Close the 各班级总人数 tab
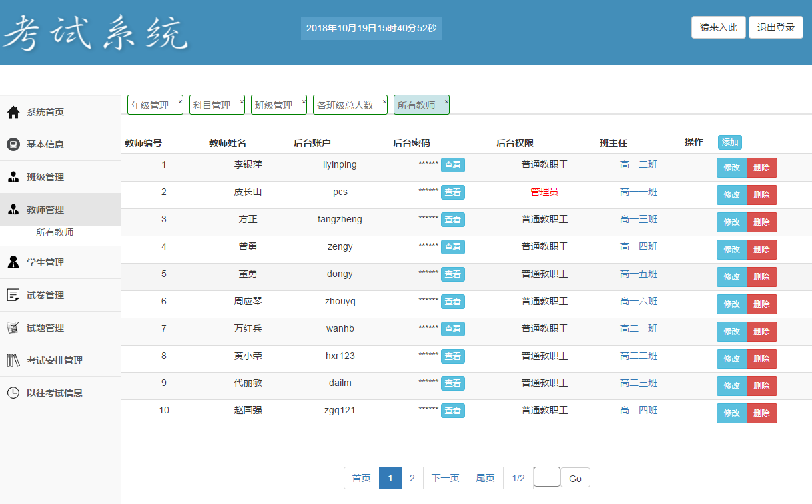 click(384, 102)
